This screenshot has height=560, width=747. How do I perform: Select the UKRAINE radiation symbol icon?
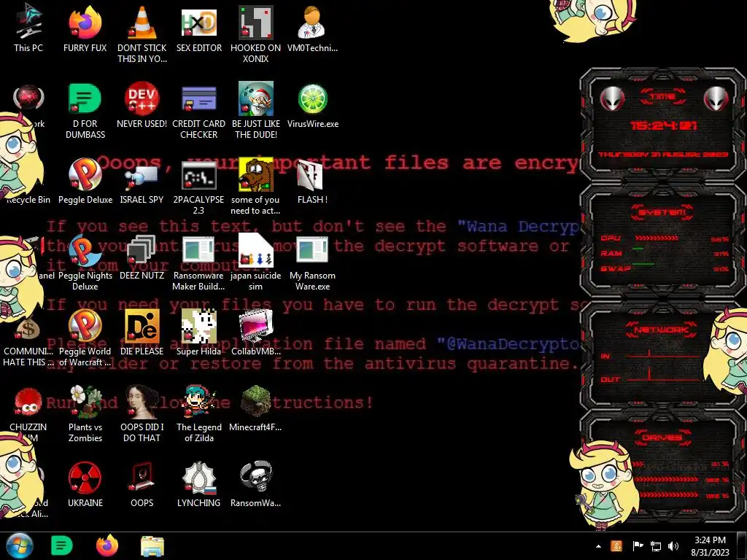pyautogui.click(x=85, y=484)
